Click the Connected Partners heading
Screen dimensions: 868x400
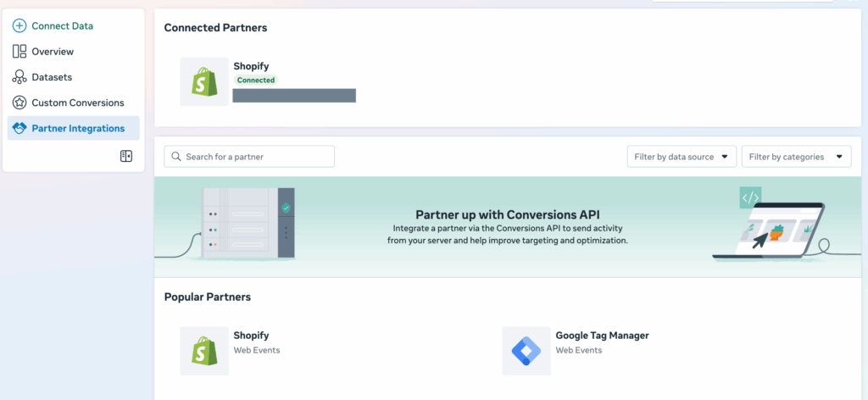click(216, 28)
